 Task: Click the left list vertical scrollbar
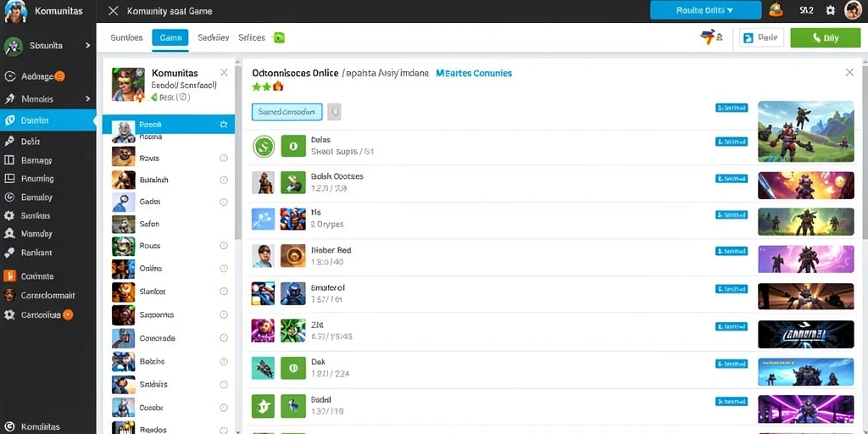click(238, 153)
